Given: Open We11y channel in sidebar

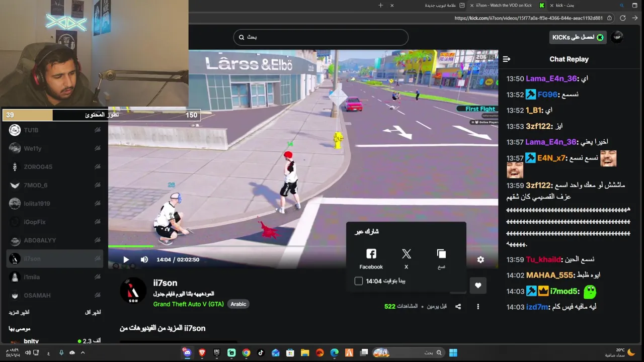Looking at the screenshot, I should click(x=56, y=148).
